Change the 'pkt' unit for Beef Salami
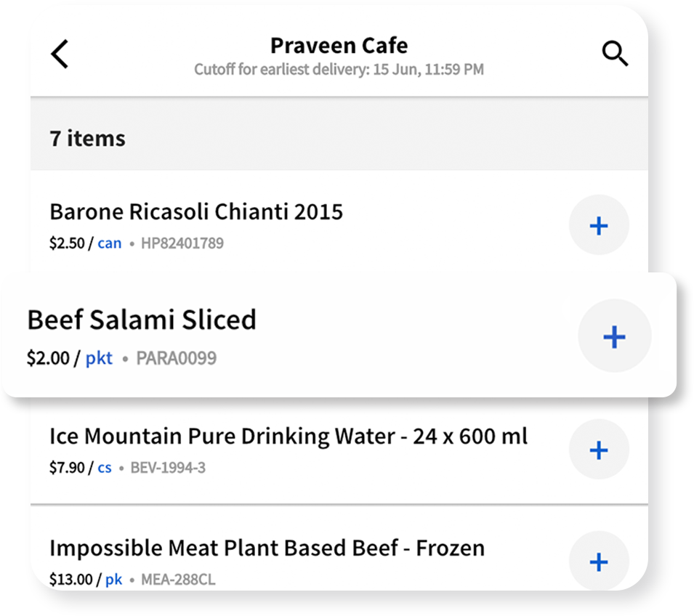Screen dimensions: 694x616 coord(99,357)
